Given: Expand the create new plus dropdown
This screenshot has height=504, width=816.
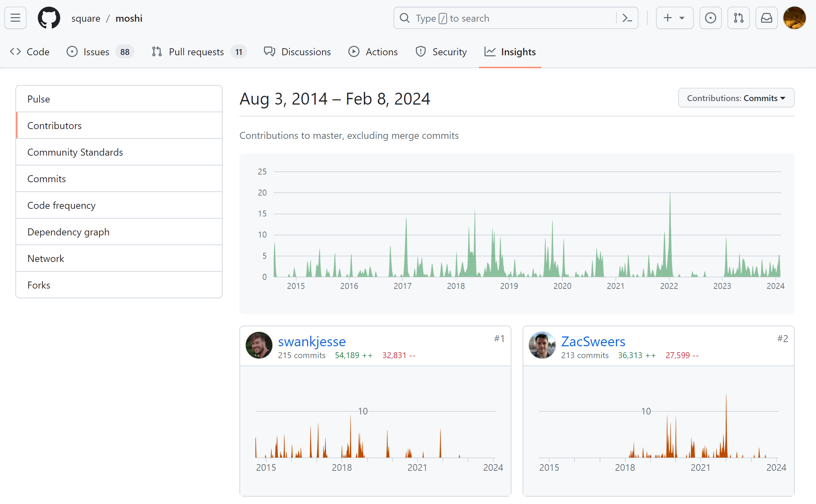Looking at the screenshot, I should pyautogui.click(x=674, y=18).
